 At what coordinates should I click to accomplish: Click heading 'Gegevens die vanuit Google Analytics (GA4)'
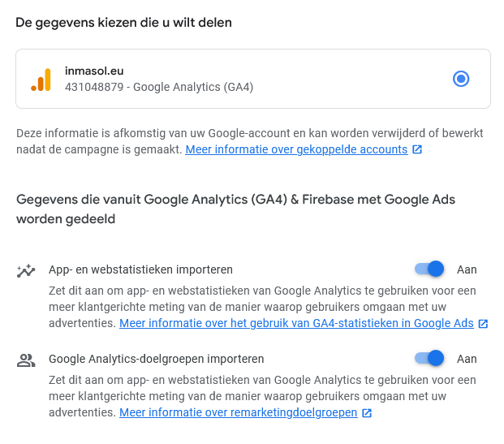(235, 209)
